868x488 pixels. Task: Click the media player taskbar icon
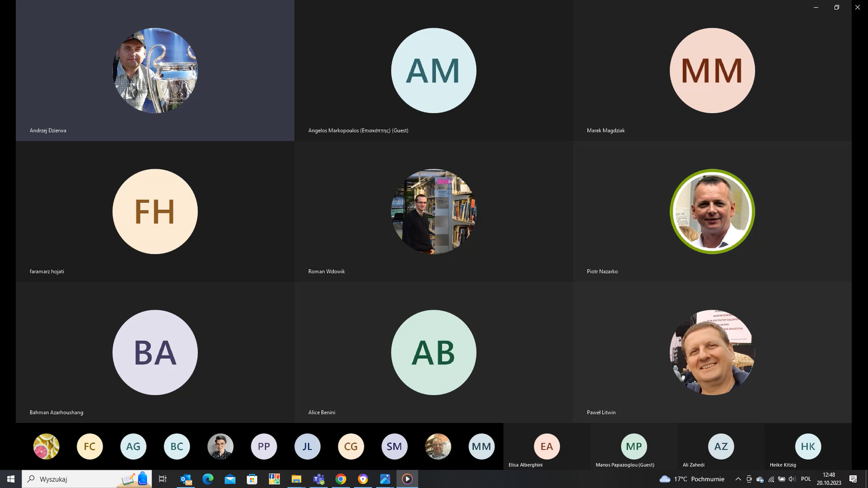[407, 479]
